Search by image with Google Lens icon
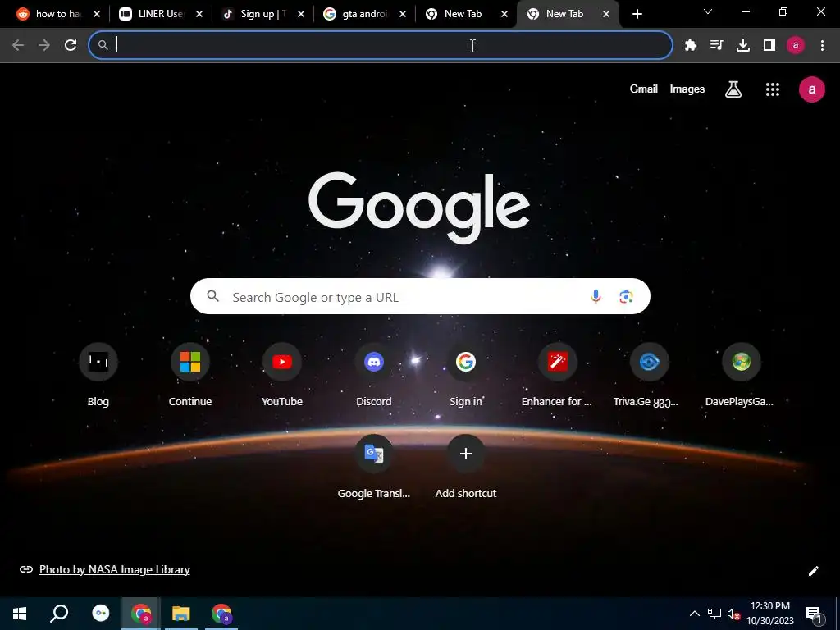Viewport: 840px width, 630px height. [x=626, y=296]
